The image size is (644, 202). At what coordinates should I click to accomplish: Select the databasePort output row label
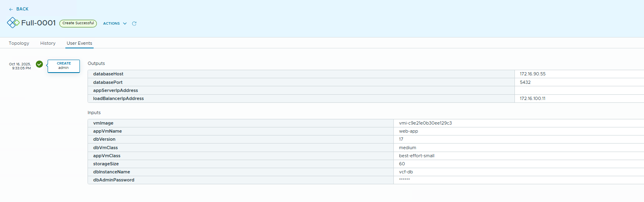click(x=108, y=82)
